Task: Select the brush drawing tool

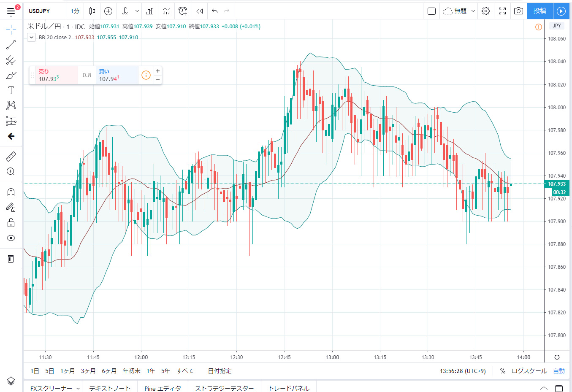Action: point(11,76)
